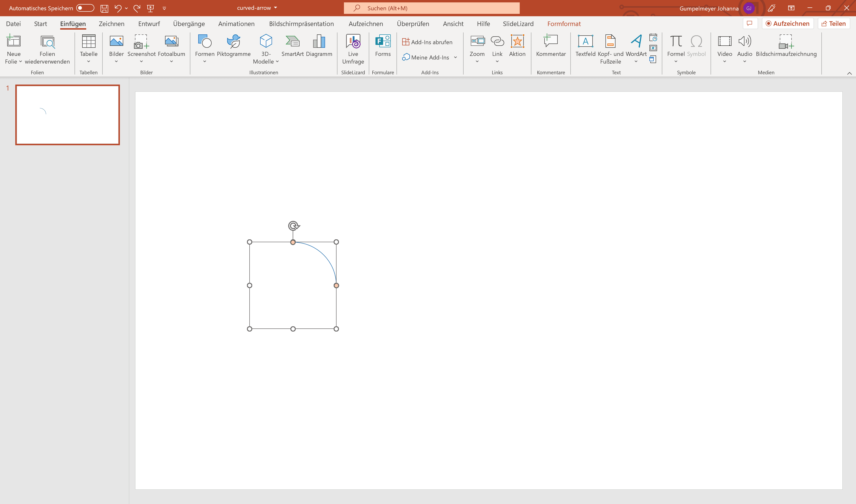Insert a SmartArt graphic
Viewport: 856px width, 504px height.
pyautogui.click(x=292, y=46)
